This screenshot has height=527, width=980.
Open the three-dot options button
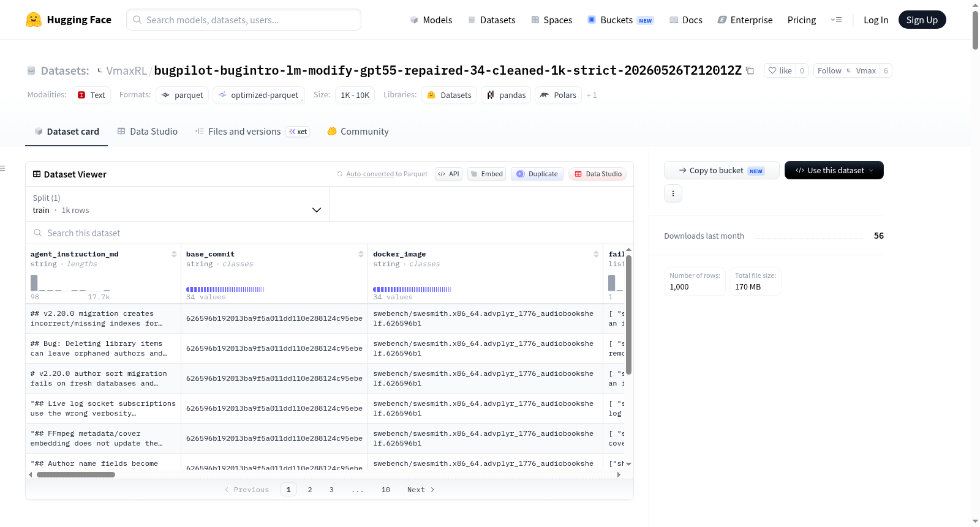click(x=673, y=193)
